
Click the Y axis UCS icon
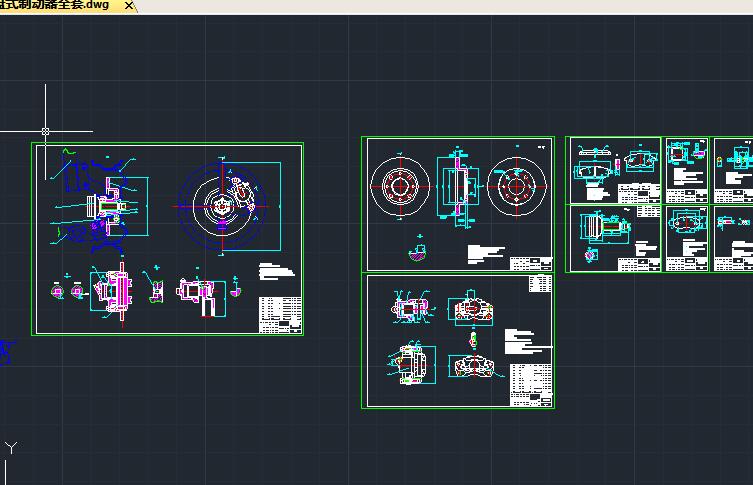tap(11, 449)
